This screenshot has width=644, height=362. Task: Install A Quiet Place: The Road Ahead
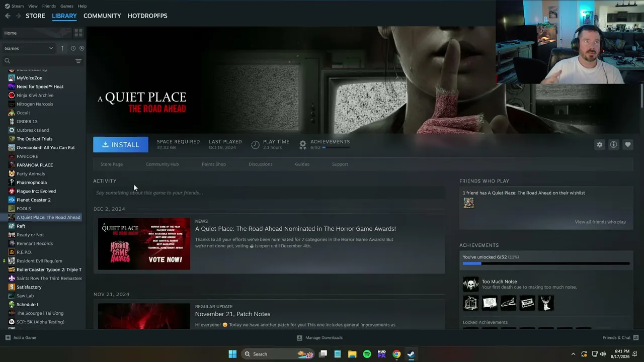tap(121, 144)
